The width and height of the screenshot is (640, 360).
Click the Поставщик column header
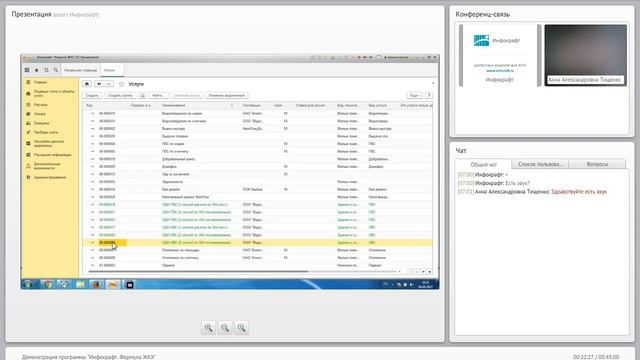[251, 105]
